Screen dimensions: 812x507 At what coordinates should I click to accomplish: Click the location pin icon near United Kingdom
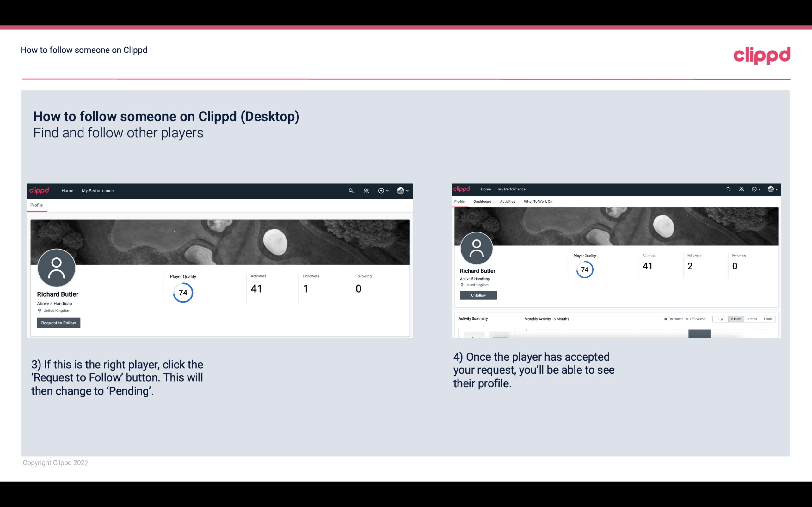(x=39, y=310)
